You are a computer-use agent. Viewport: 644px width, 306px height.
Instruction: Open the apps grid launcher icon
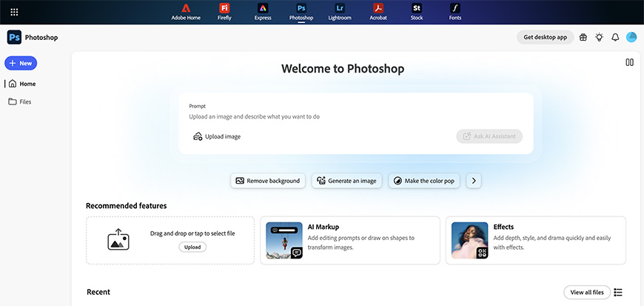coord(14,12)
